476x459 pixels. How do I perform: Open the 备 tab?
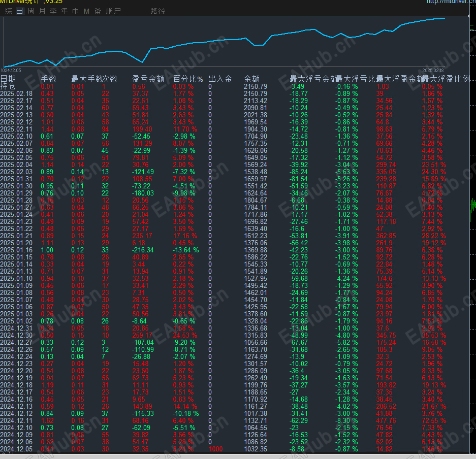click(x=98, y=11)
